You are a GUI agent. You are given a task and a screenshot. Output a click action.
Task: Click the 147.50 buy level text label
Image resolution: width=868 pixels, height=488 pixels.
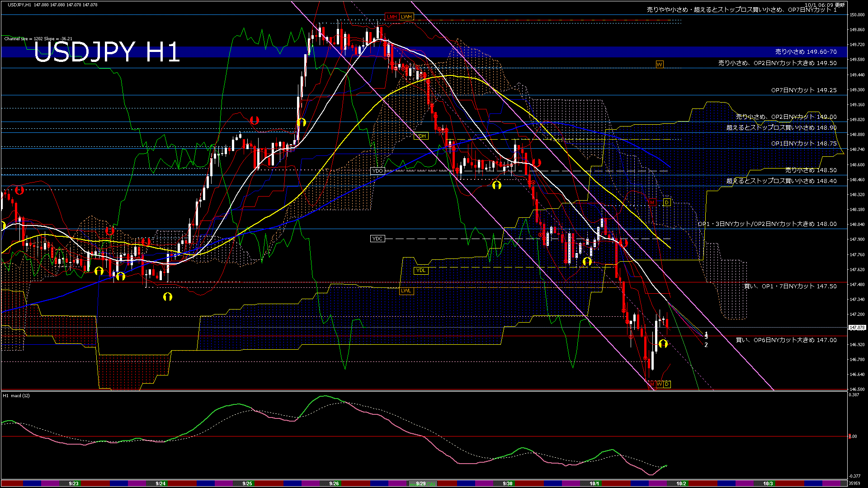(790, 286)
